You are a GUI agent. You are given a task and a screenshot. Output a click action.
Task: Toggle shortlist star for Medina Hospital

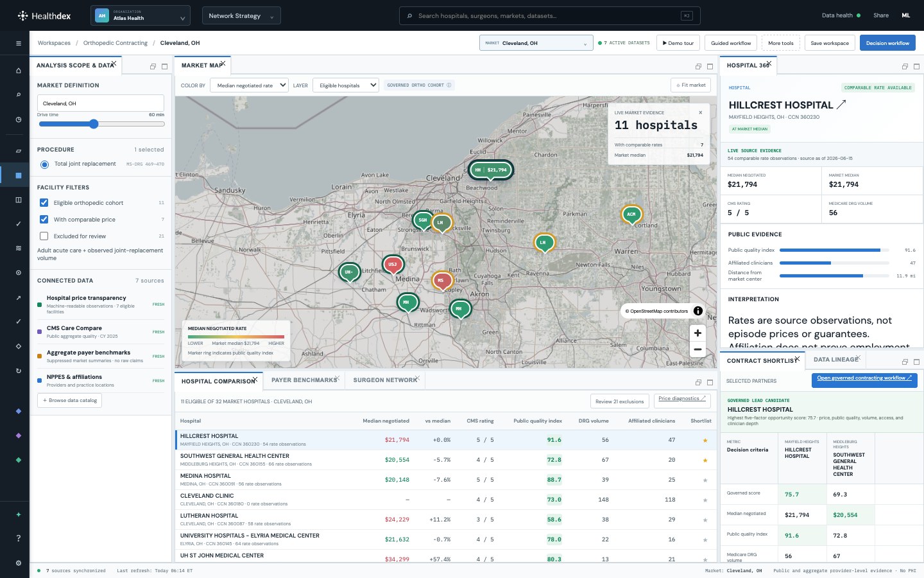(x=705, y=480)
